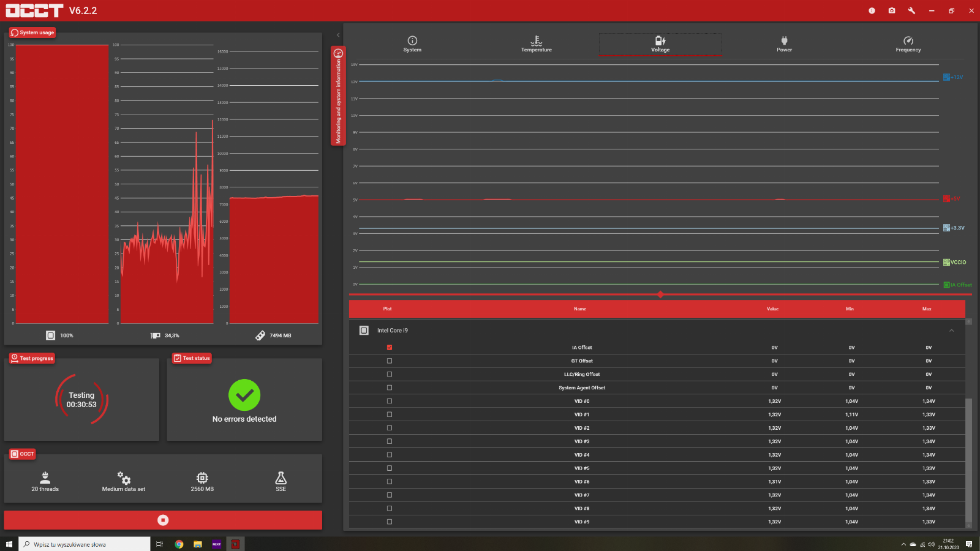Image resolution: width=980 pixels, height=551 pixels.
Task: Enable the VID #7 plot checkbox
Action: click(x=390, y=495)
